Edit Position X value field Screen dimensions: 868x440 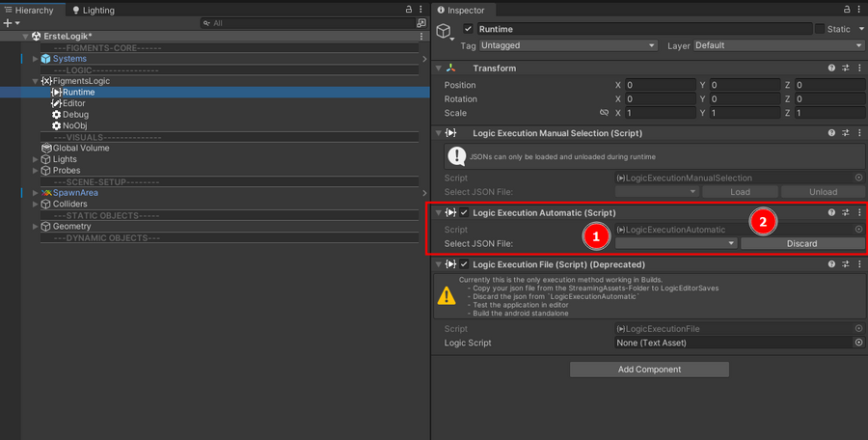[x=661, y=85]
